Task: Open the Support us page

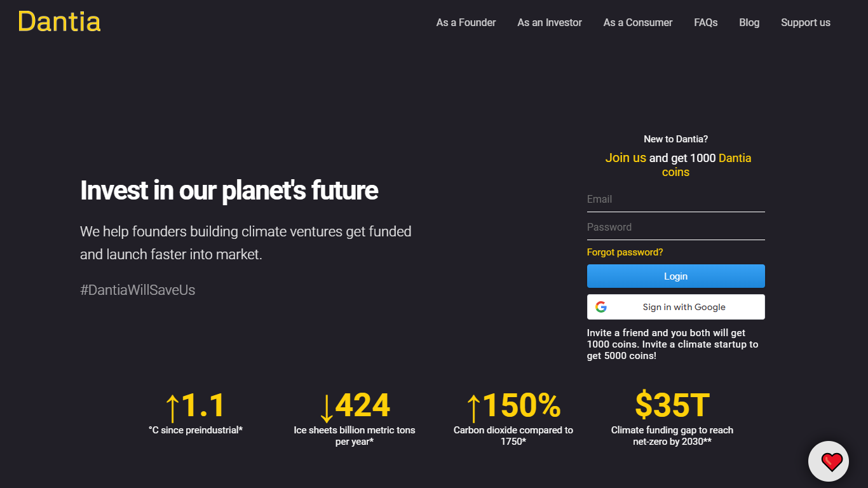Action: point(806,22)
